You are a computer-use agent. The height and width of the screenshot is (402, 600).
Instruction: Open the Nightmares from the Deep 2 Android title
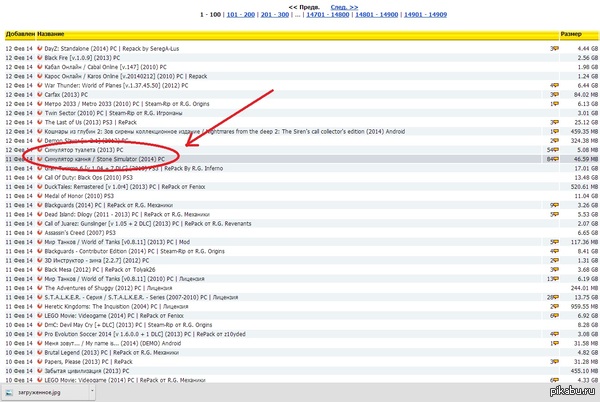point(225,132)
